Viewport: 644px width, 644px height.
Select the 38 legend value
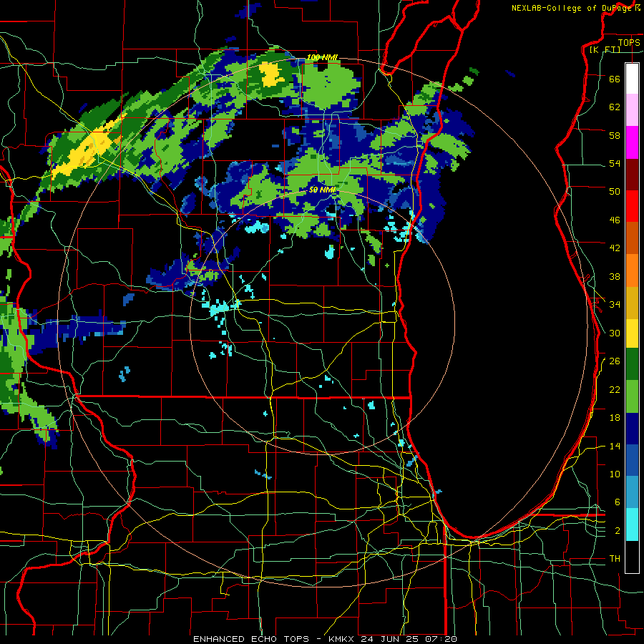[615, 276]
